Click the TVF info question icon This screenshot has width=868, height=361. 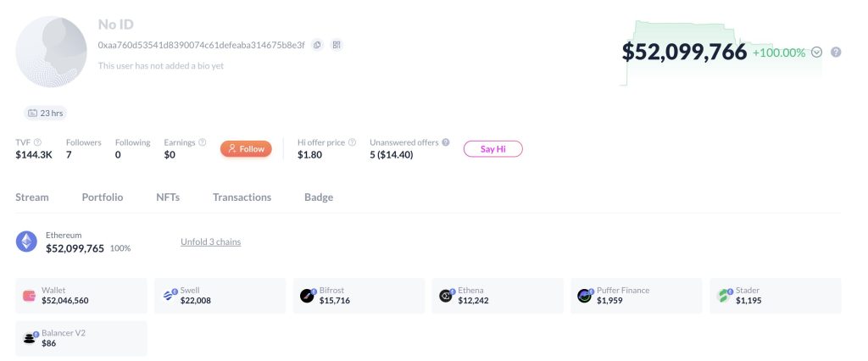(37, 142)
